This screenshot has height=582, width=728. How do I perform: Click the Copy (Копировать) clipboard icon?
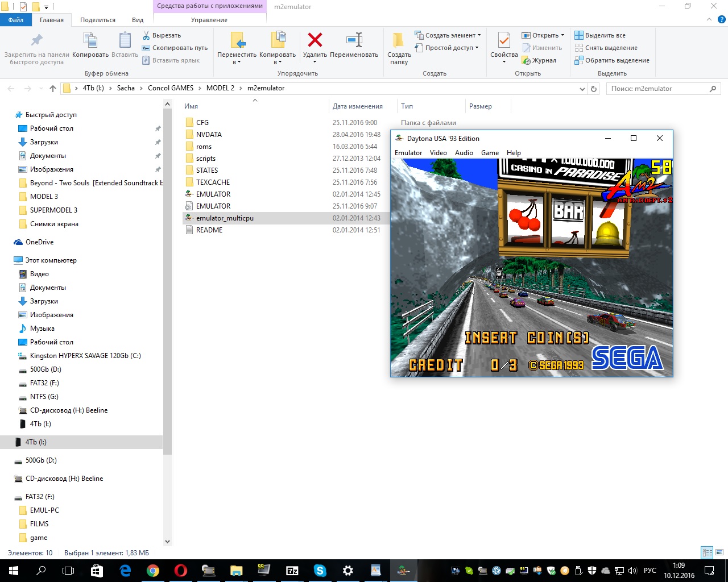tap(90, 40)
